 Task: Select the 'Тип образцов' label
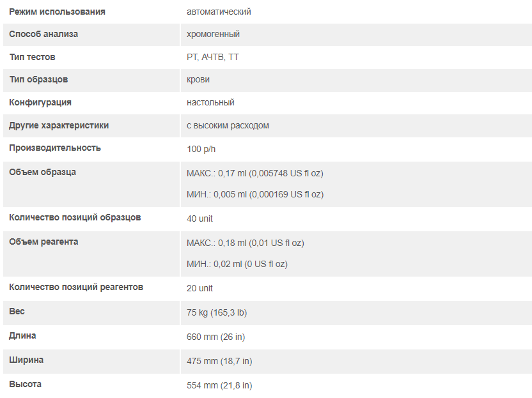pyautogui.click(x=38, y=79)
